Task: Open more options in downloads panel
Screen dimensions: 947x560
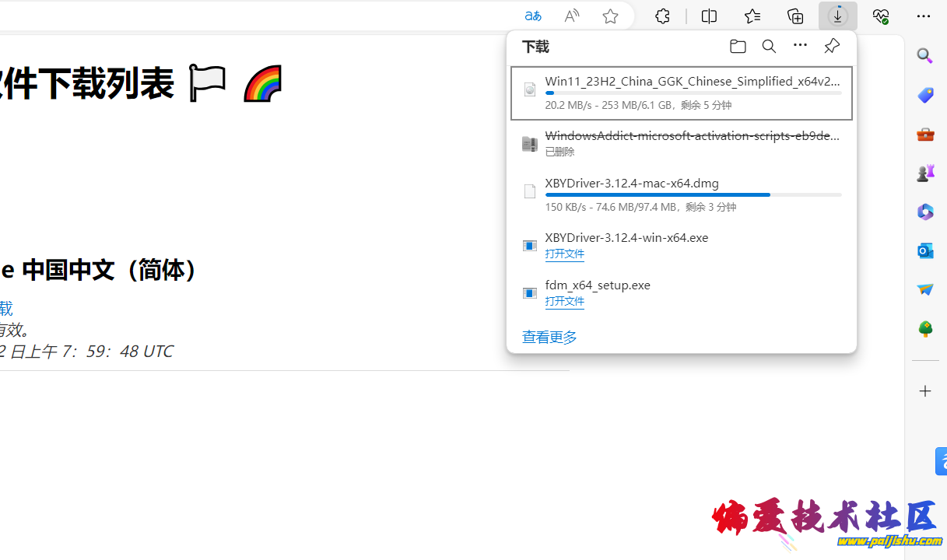Action: pyautogui.click(x=800, y=47)
